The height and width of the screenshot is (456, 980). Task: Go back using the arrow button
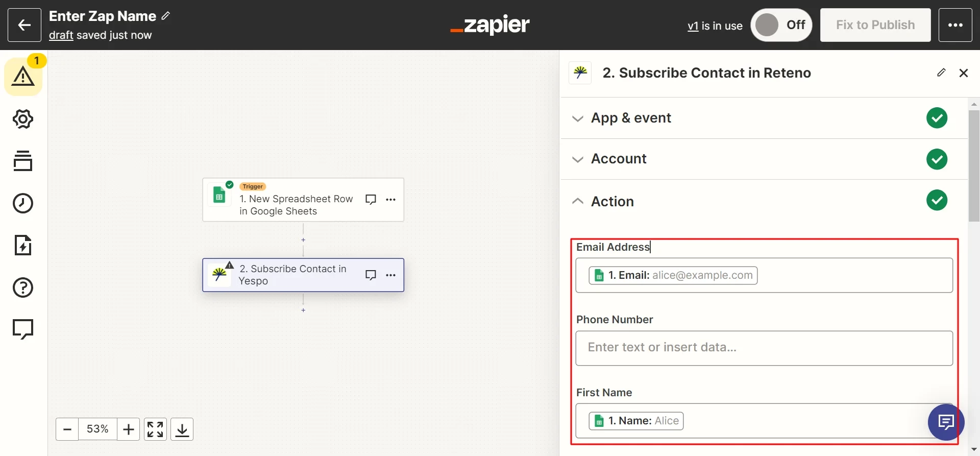(24, 25)
